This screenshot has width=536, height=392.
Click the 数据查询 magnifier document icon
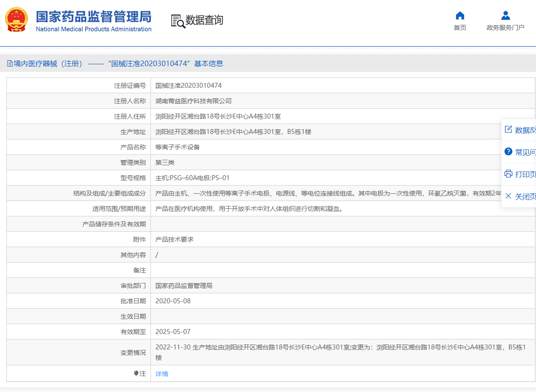click(178, 21)
